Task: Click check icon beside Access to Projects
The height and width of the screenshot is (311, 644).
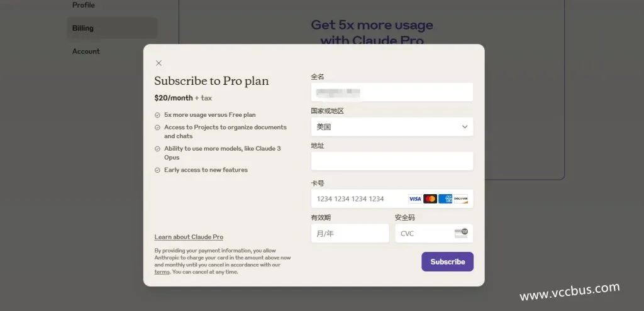Action: (x=157, y=128)
